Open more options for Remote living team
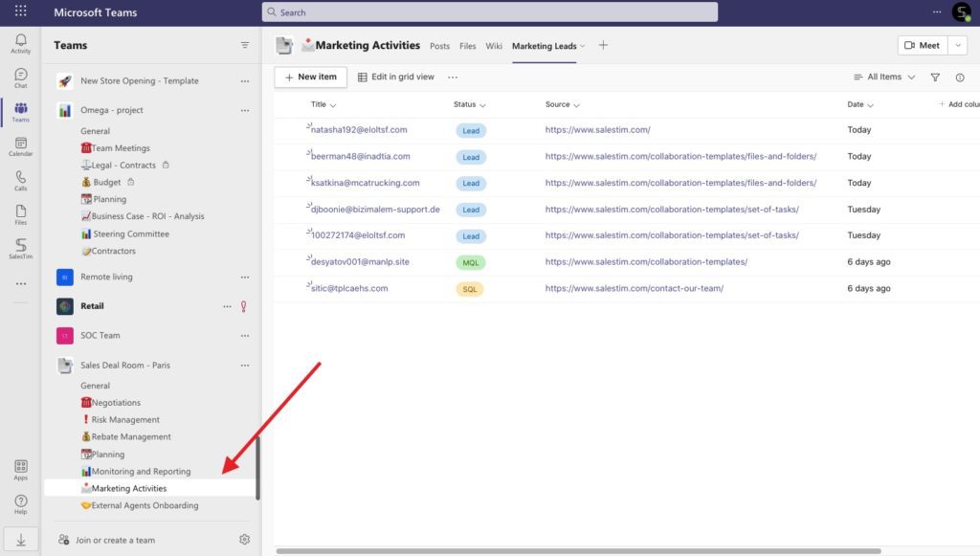980x556 pixels. [x=245, y=278]
